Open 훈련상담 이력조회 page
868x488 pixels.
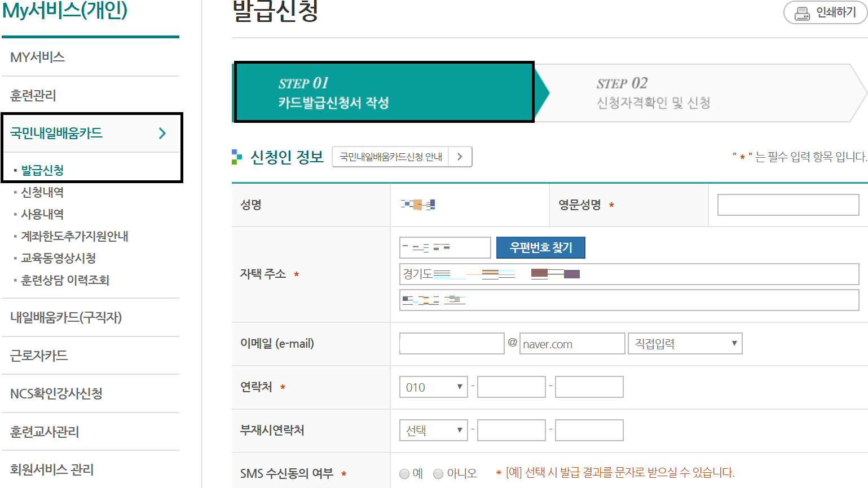(65, 280)
